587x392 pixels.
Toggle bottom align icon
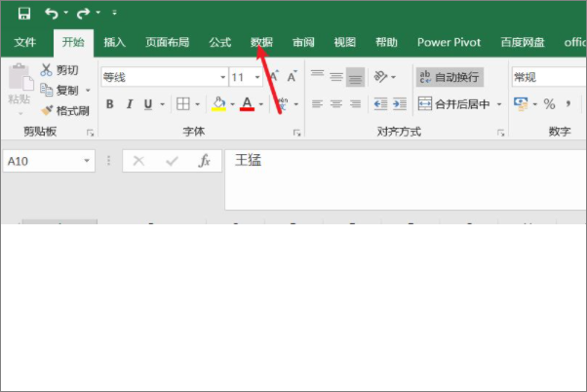click(355, 77)
